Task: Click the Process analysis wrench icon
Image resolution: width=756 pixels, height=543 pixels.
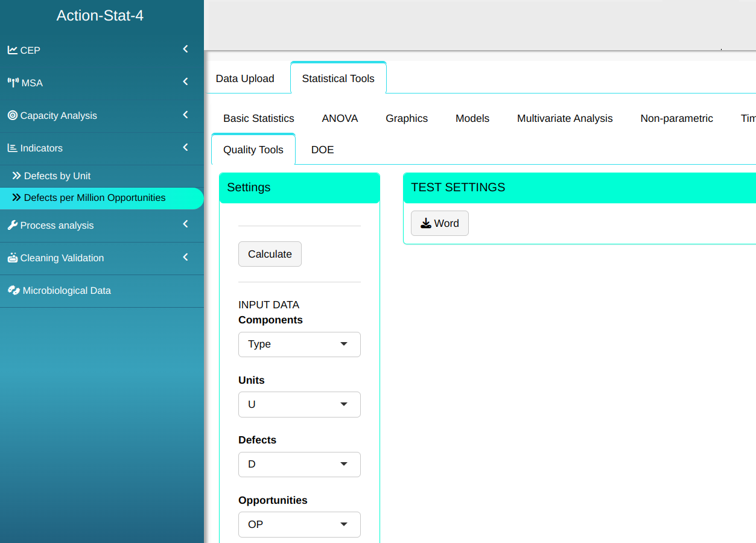Action: (x=12, y=225)
